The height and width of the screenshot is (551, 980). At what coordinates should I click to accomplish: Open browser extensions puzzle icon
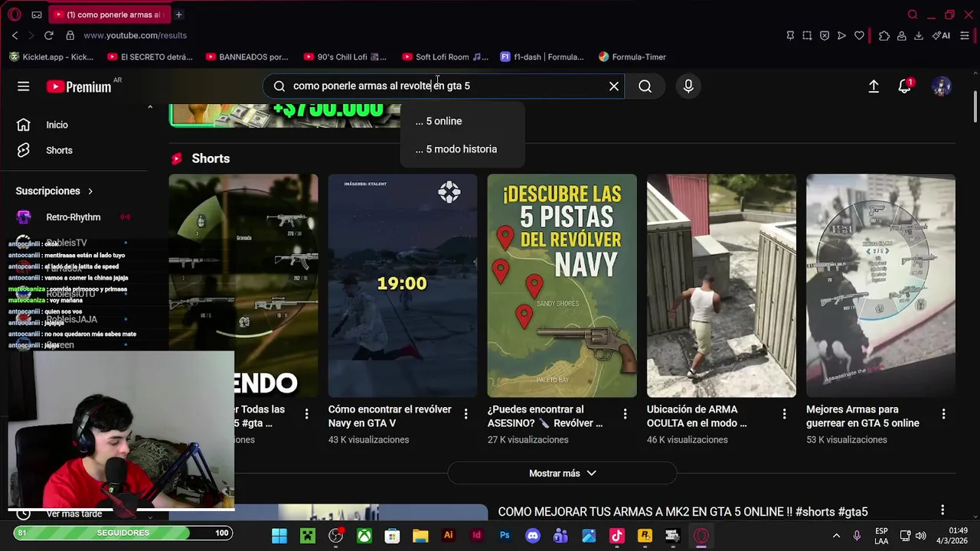884,35
